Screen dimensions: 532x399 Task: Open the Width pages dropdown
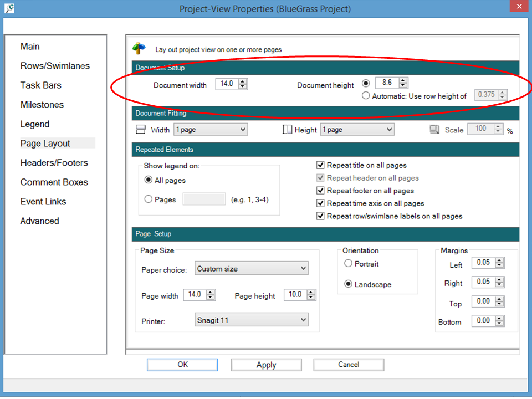[211, 130]
